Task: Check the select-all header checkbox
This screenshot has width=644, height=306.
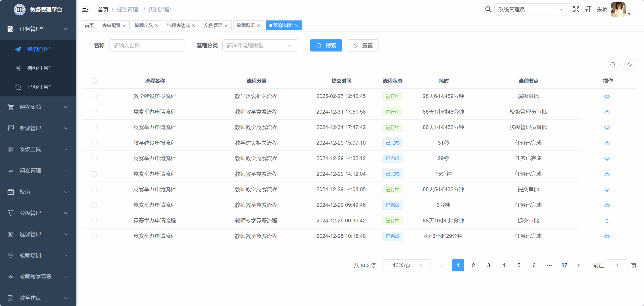Action: point(94,81)
